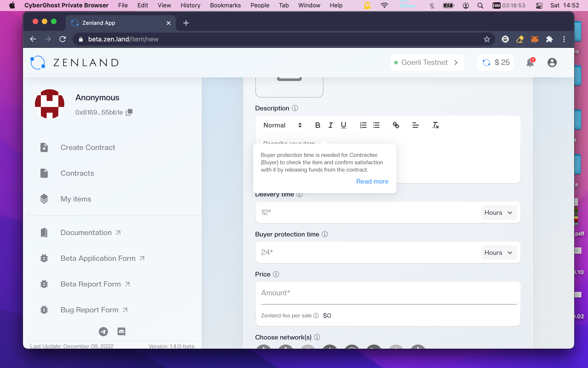Open Buyer protection time Hours unit dropdown
Image resolution: width=588 pixels, height=368 pixels.
tap(499, 253)
